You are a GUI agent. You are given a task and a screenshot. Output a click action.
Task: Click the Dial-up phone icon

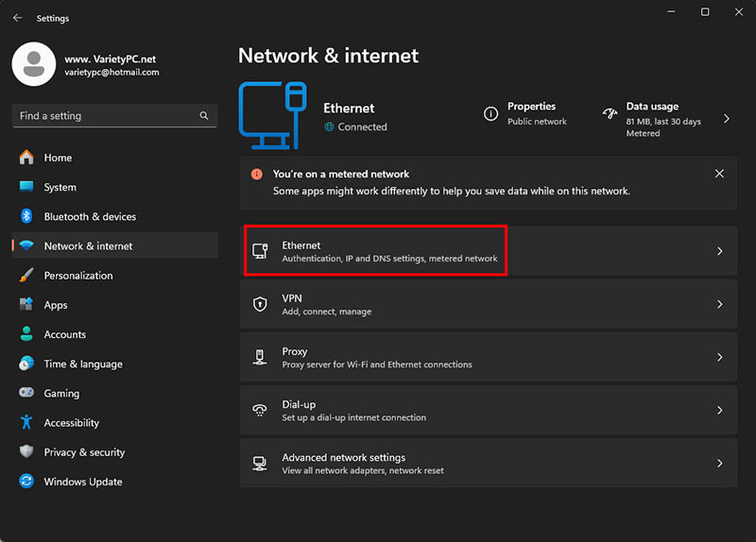[260, 410]
